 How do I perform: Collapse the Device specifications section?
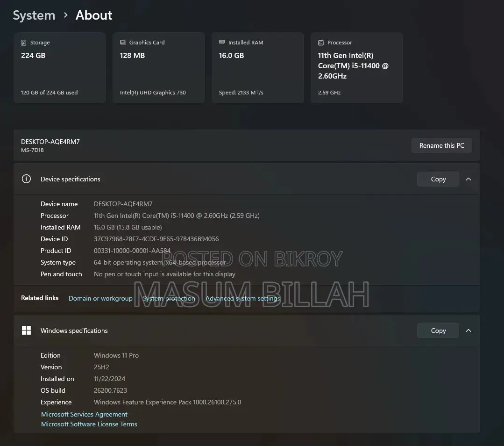[469, 179]
